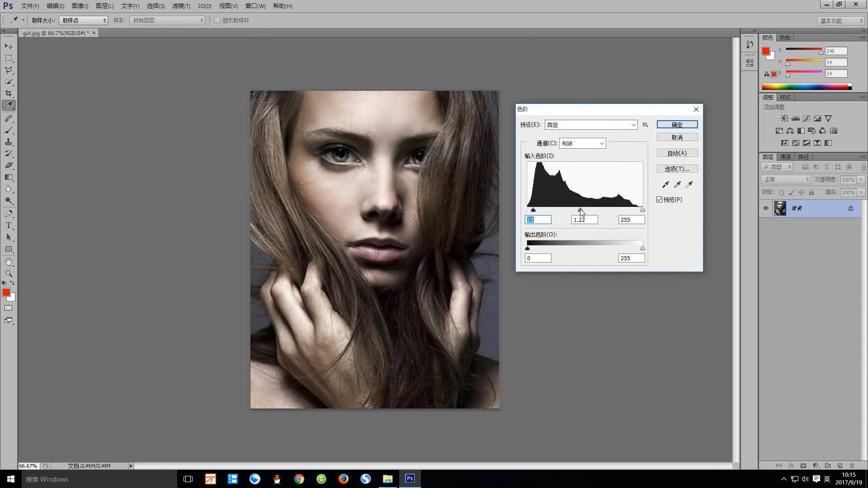Enable the show sampling ring checkbox
Image resolution: width=868 pixels, height=488 pixels.
[x=217, y=20]
